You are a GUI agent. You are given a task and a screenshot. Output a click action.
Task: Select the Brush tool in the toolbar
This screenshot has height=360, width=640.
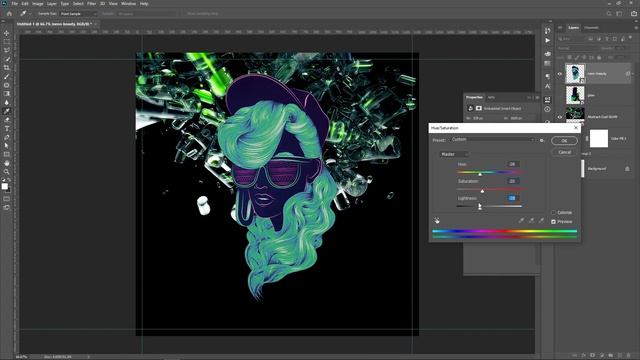click(x=7, y=76)
